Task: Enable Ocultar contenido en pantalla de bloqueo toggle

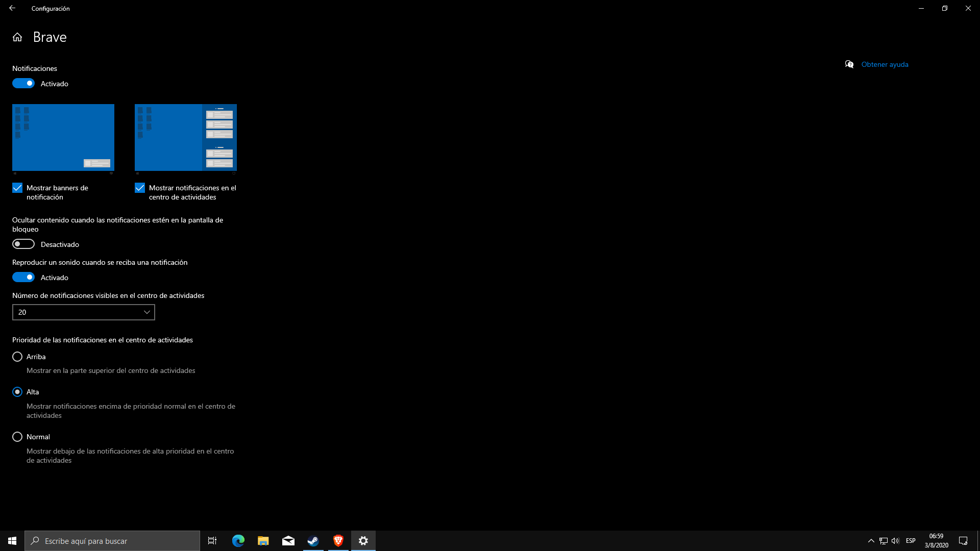Action: pos(23,244)
